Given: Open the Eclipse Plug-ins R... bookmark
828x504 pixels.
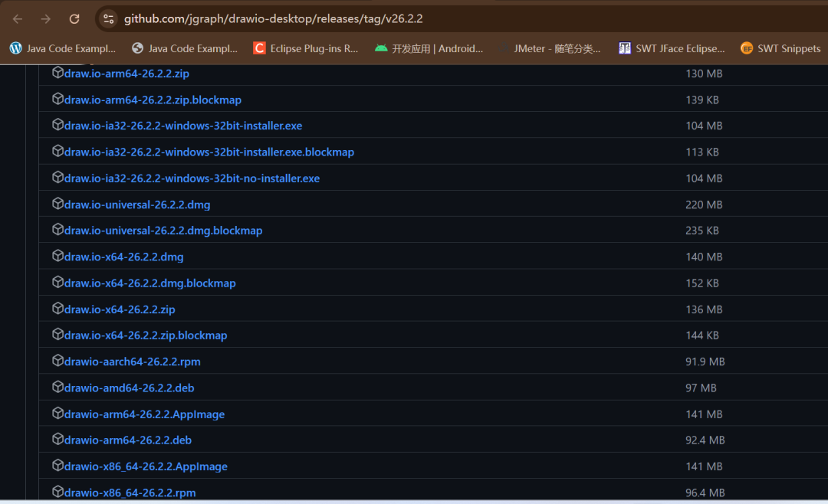Looking at the screenshot, I should [x=306, y=48].
